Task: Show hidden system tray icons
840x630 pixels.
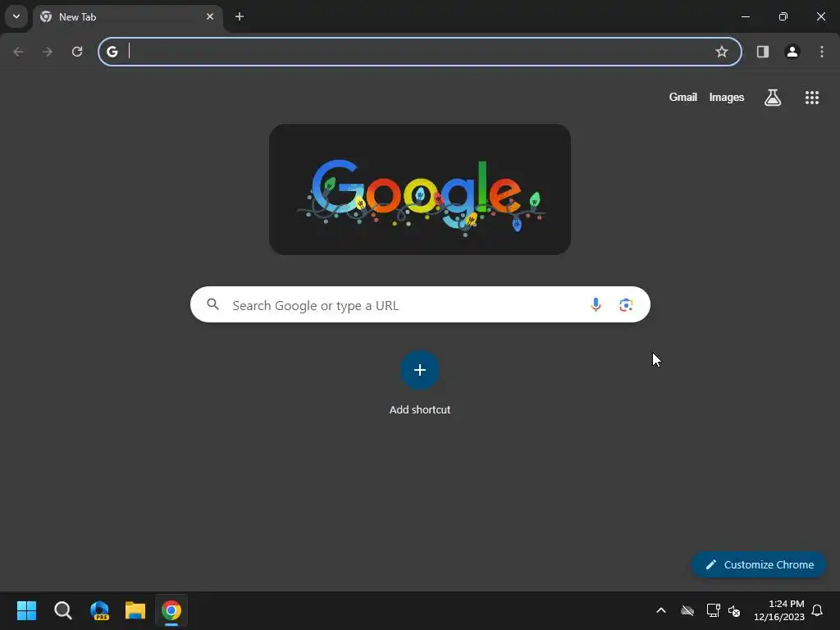Action: 661,610
